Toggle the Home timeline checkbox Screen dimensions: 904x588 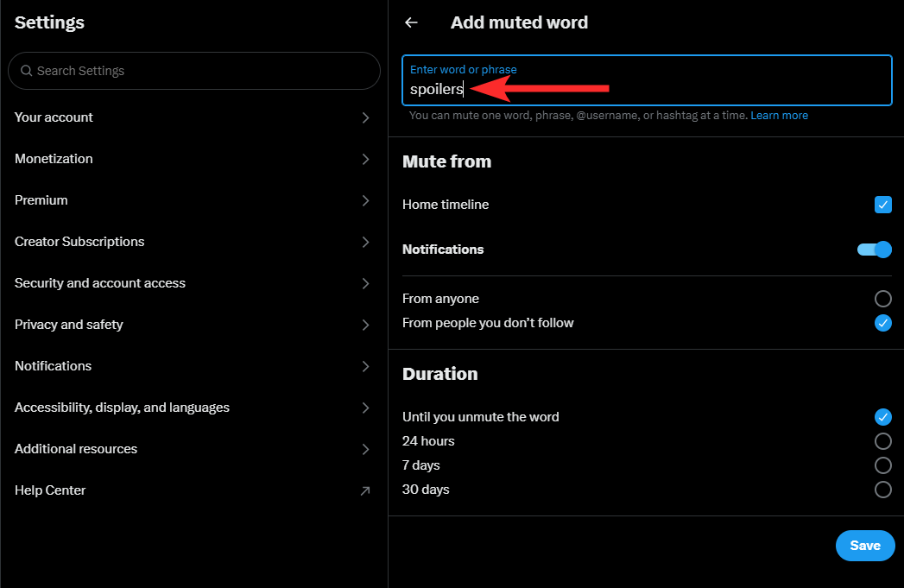(882, 205)
